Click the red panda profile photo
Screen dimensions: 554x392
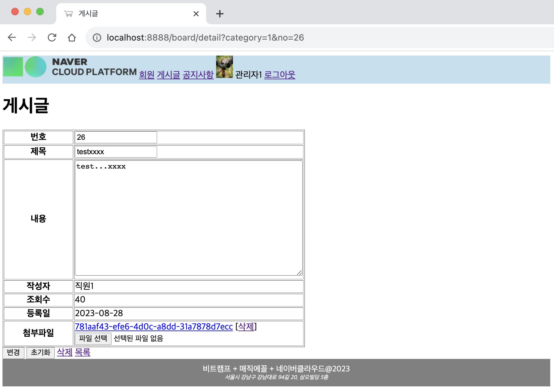tap(225, 67)
